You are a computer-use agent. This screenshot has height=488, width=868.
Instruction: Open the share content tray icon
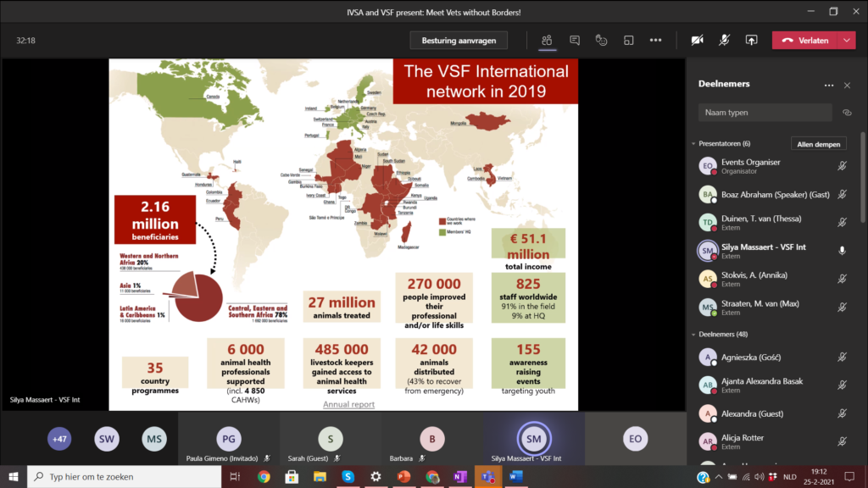[751, 40]
